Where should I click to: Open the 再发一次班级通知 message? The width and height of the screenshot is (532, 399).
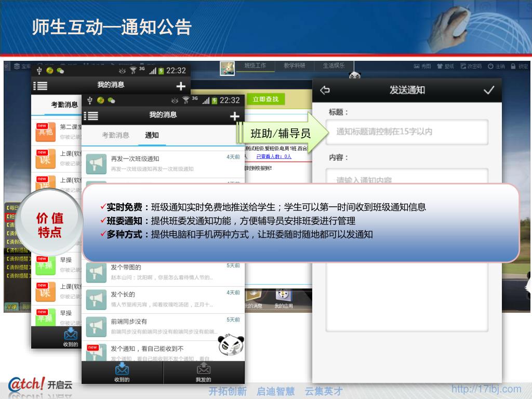pyautogui.click(x=163, y=164)
